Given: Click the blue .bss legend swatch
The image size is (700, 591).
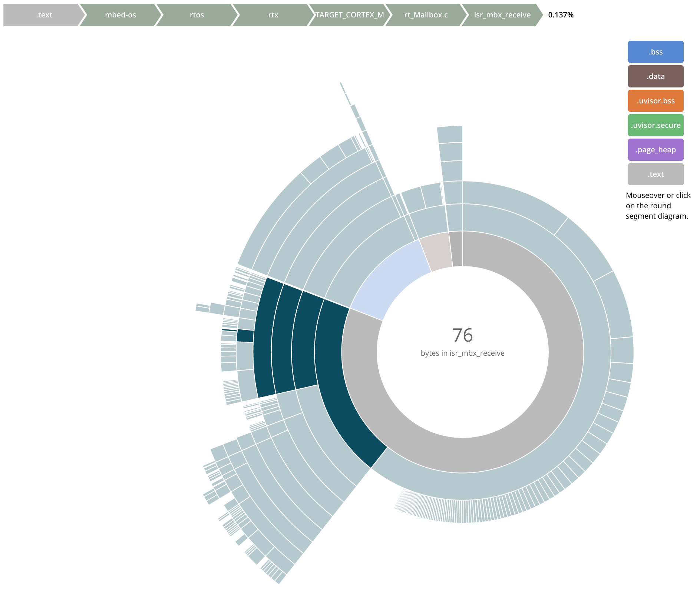Looking at the screenshot, I should click(x=656, y=52).
